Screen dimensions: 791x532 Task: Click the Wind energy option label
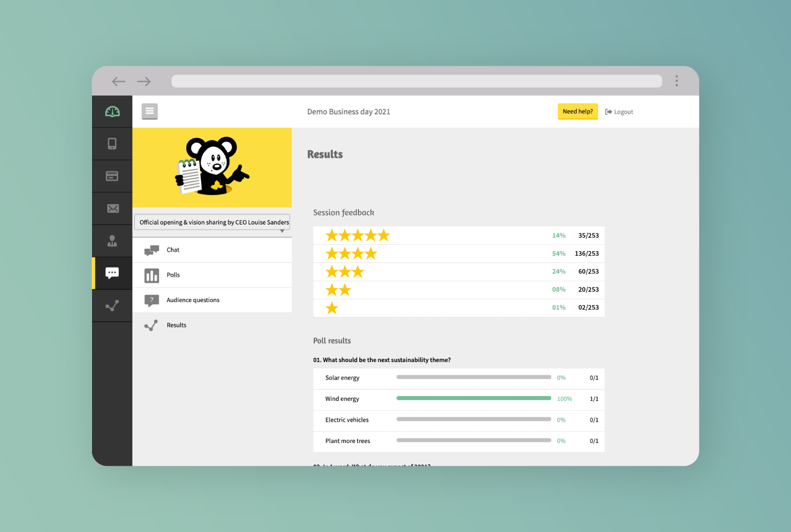click(342, 399)
